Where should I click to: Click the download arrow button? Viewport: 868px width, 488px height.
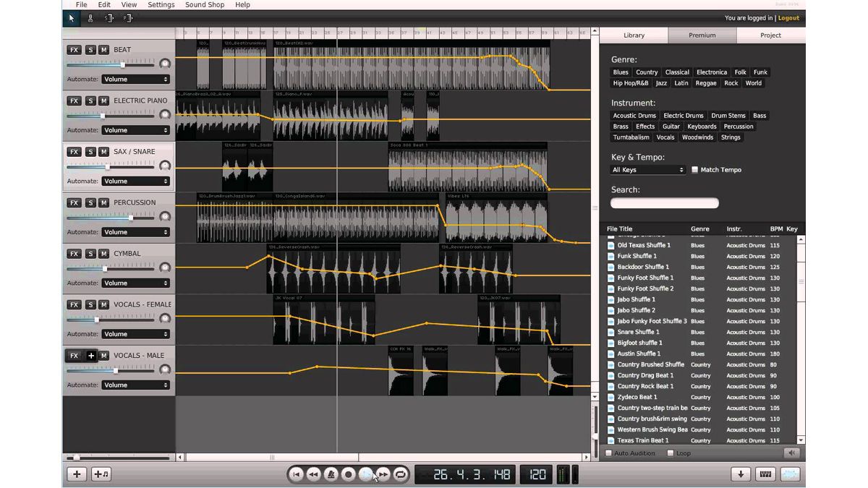(740, 474)
